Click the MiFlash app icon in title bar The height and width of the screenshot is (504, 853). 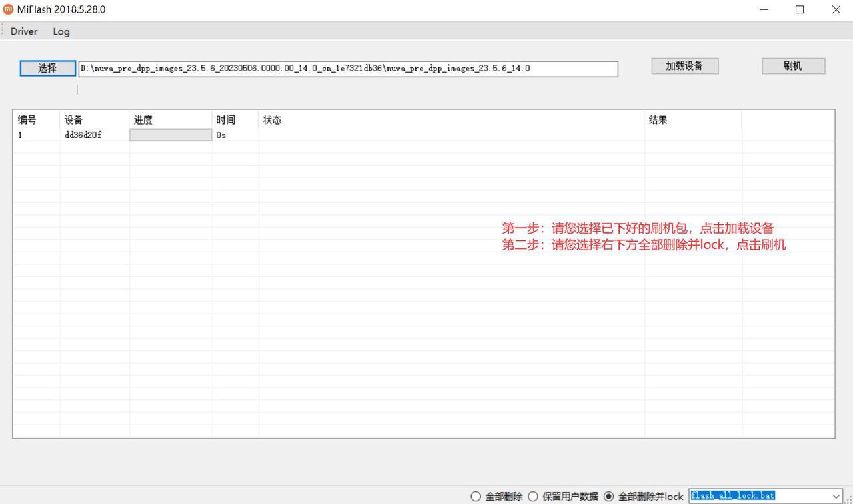[8, 9]
